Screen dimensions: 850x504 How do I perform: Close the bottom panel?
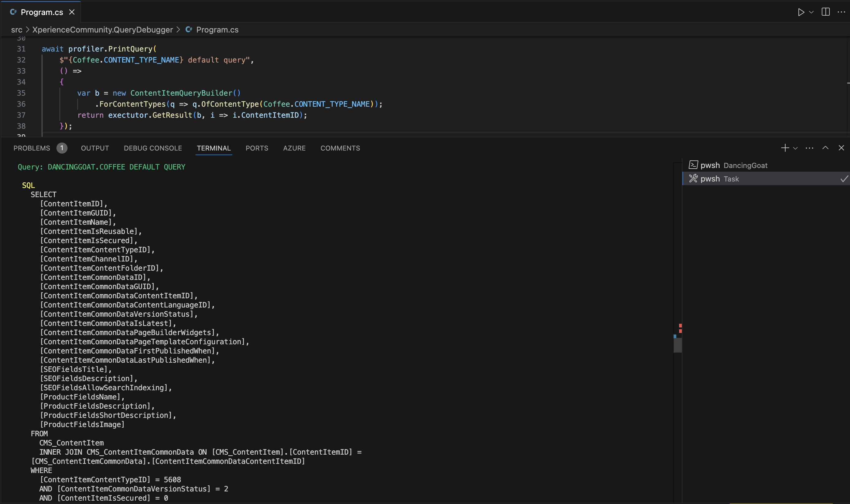coord(841,148)
